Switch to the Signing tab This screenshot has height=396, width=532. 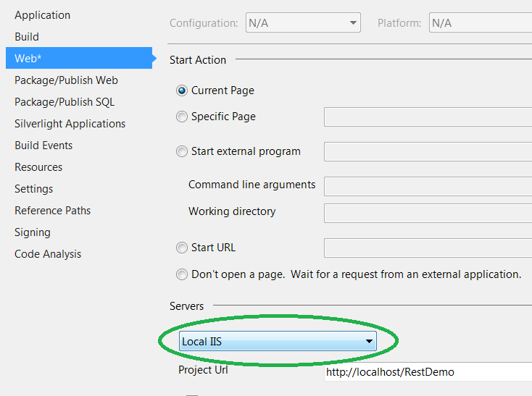[33, 232]
